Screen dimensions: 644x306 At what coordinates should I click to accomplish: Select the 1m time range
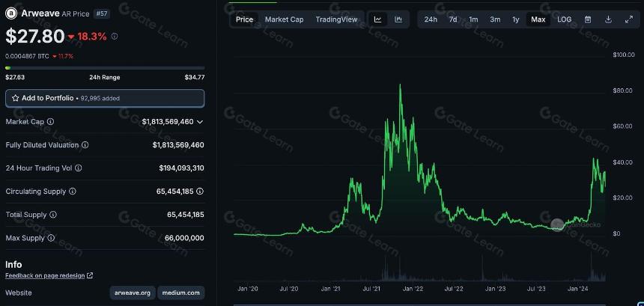(x=473, y=19)
